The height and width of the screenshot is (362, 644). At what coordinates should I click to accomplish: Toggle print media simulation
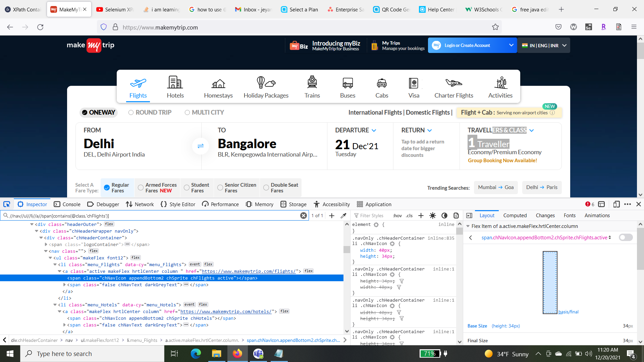pyautogui.click(x=456, y=216)
